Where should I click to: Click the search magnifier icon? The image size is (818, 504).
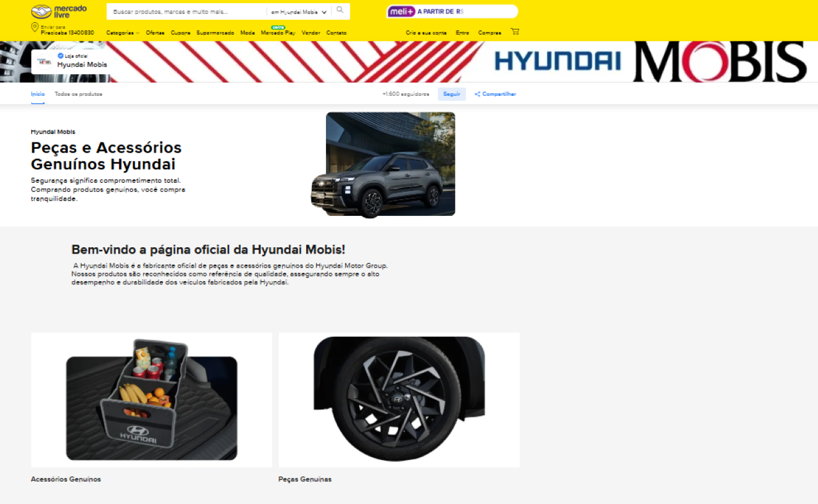coord(340,10)
